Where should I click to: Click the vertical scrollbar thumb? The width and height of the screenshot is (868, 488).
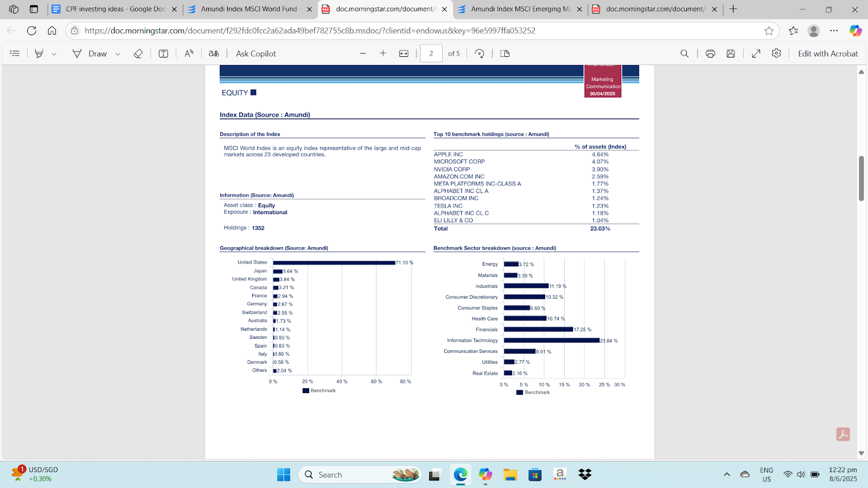point(861,178)
